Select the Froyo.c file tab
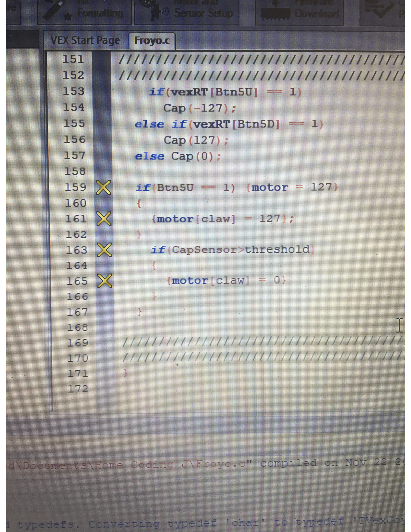Viewport: 411px width, 532px height. (152, 41)
